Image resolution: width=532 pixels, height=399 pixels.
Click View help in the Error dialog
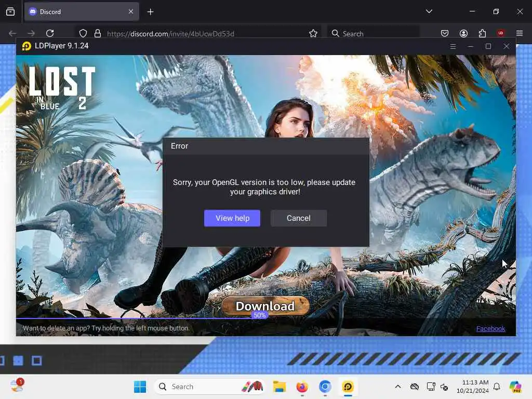(232, 218)
